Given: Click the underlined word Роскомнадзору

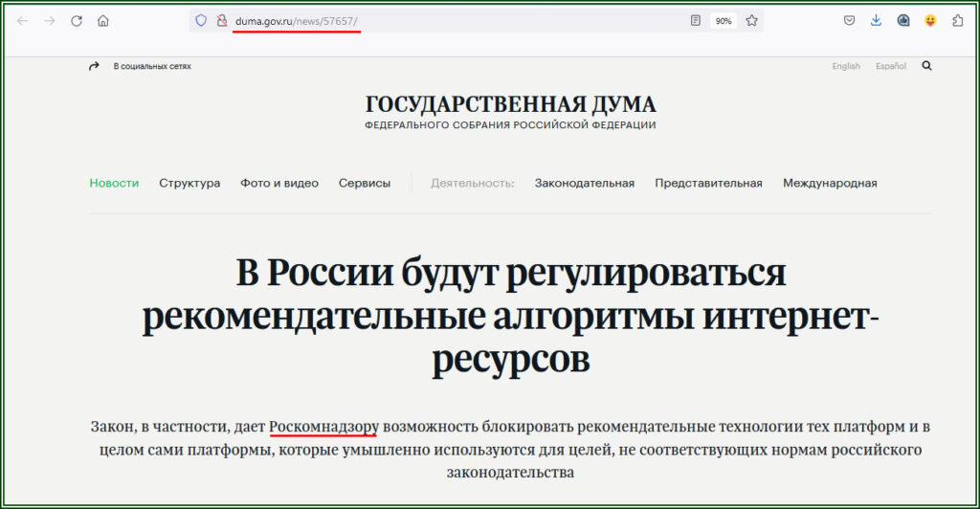Looking at the screenshot, I should point(323,427).
